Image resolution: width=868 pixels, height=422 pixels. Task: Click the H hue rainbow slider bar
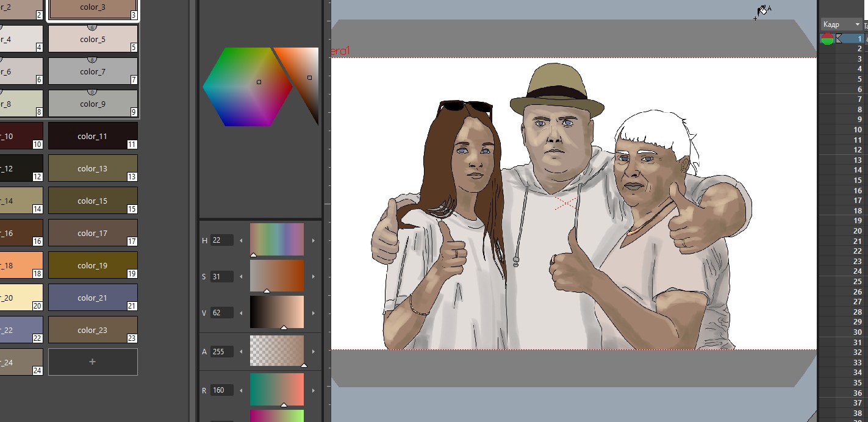277,239
